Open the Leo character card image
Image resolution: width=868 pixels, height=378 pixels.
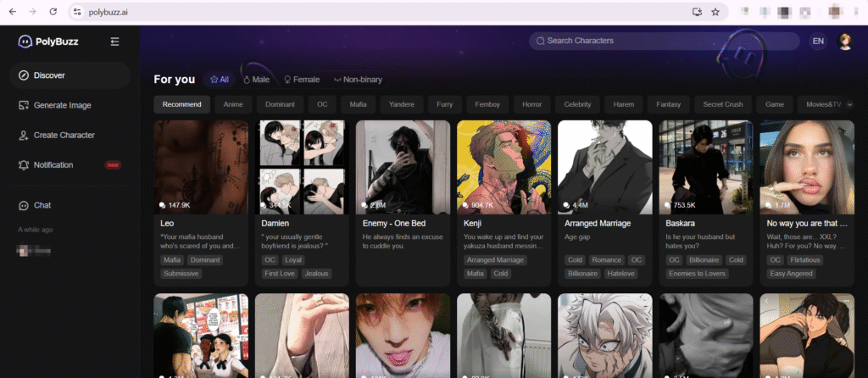pyautogui.click(x=201, y=167)
